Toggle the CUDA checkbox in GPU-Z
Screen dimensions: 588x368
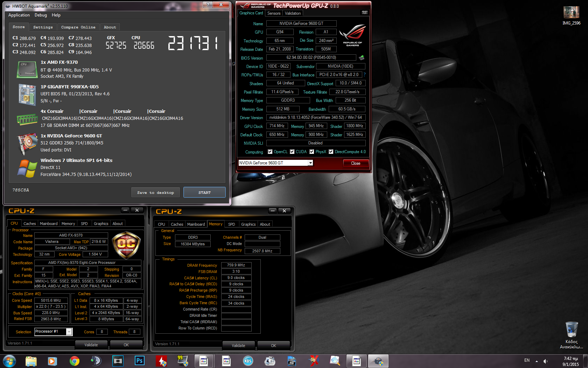coord(292,152)
